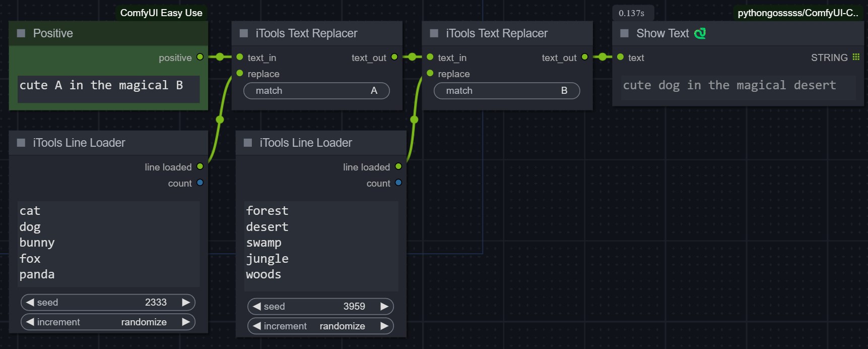The image size is (868, 349).
Task: Click link midpoint dot from forest loader to replacer B
Action: click(x=414, y=120)
